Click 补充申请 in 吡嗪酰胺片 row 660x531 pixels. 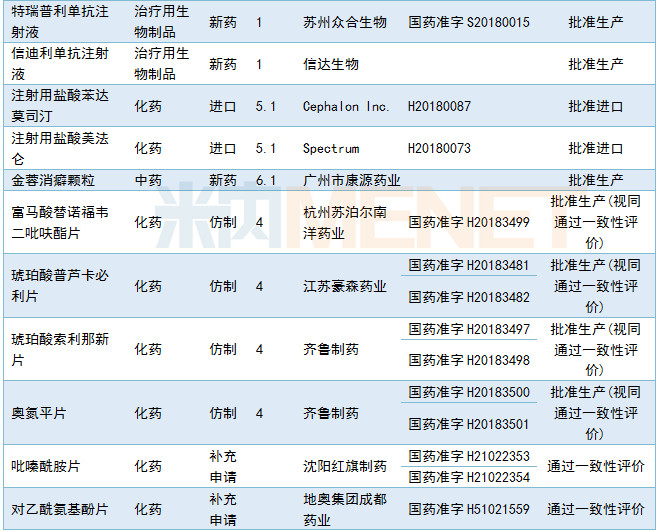point(223,466)
